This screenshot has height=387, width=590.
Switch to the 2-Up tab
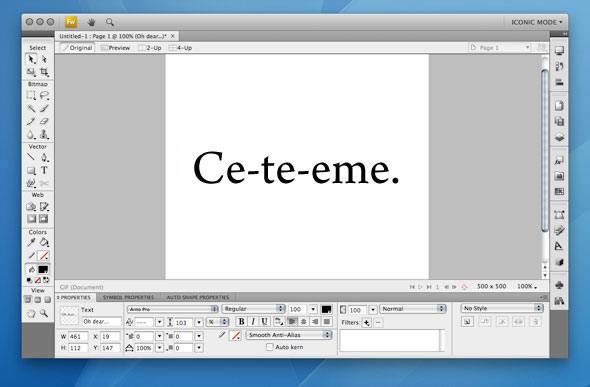150,48
